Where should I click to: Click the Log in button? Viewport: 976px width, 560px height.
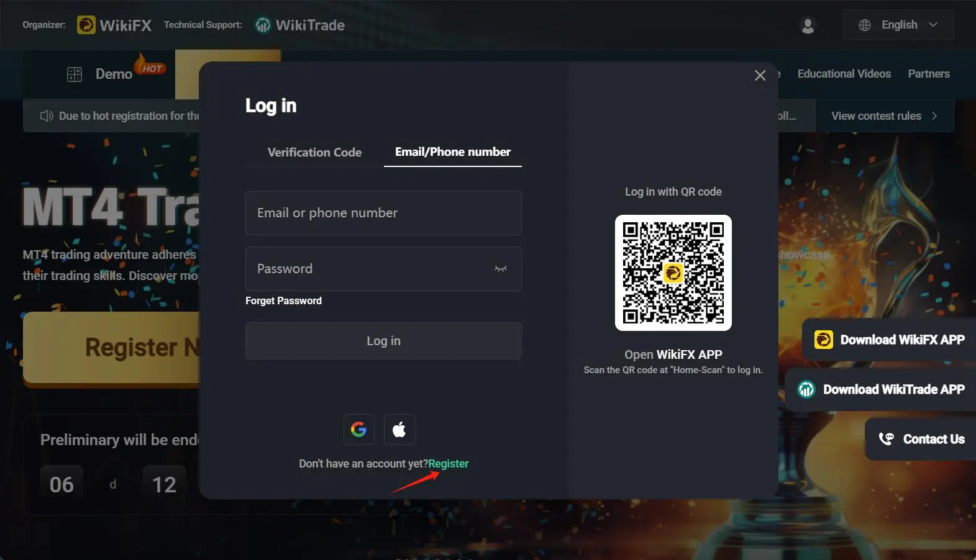pos(383,341)
